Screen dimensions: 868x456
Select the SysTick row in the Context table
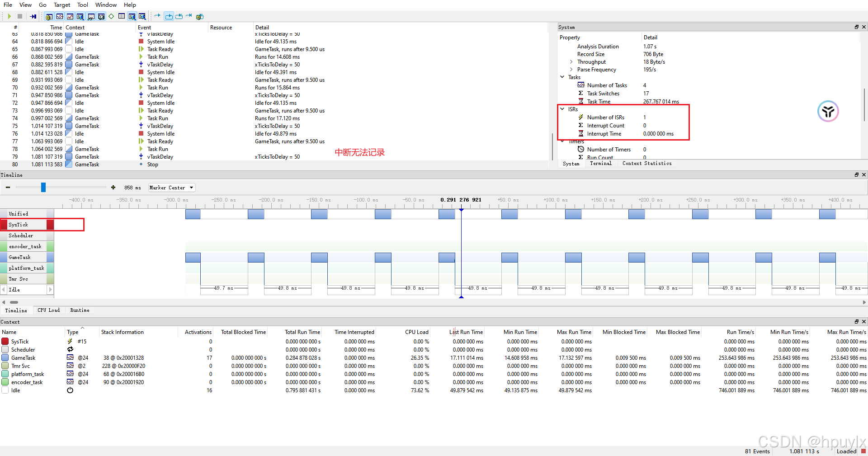click(20, 341)
